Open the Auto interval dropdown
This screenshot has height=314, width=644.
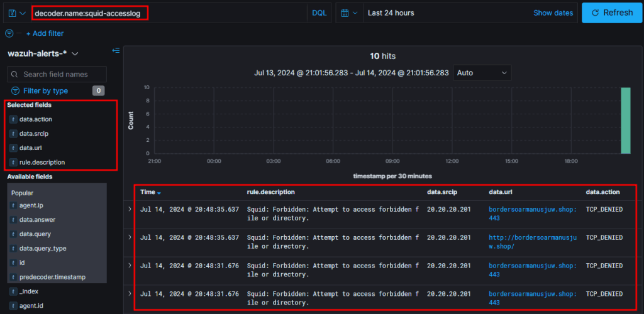pos(482,73)
